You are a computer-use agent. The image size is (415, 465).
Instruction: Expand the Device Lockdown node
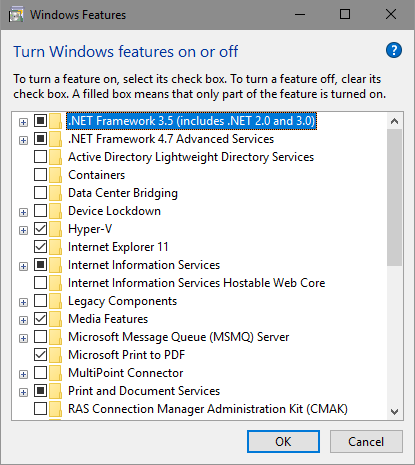click(23, 212)
